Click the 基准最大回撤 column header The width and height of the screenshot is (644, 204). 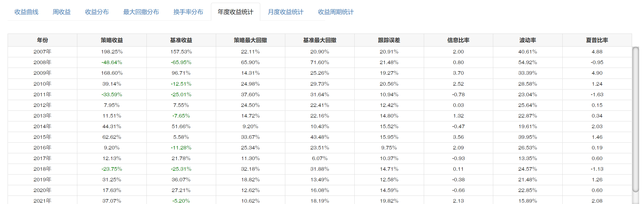320,40
